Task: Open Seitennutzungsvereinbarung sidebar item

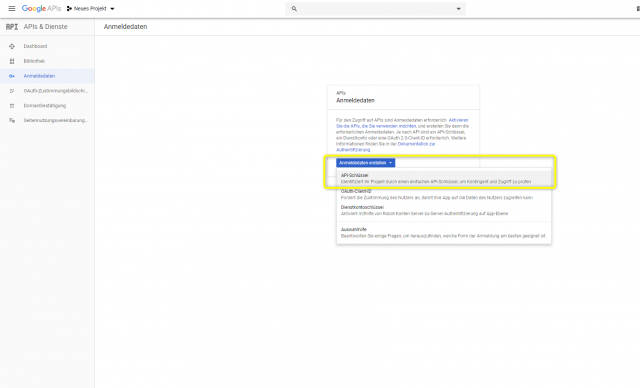Action: 47,120
